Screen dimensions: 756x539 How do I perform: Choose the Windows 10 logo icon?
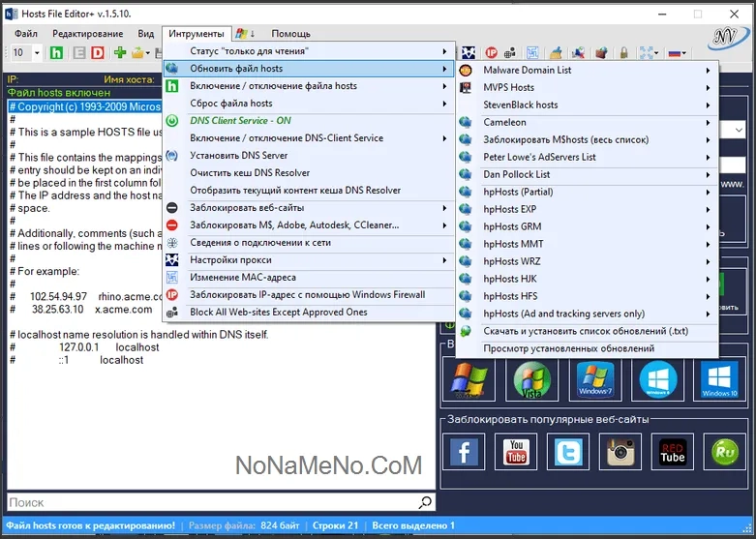(x=719, y=380)
